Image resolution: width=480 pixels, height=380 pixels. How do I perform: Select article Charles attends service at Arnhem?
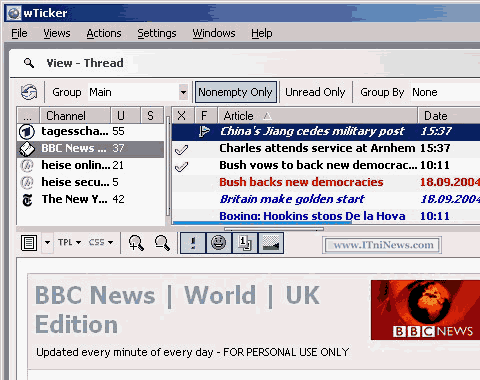[x=326, y=148]
